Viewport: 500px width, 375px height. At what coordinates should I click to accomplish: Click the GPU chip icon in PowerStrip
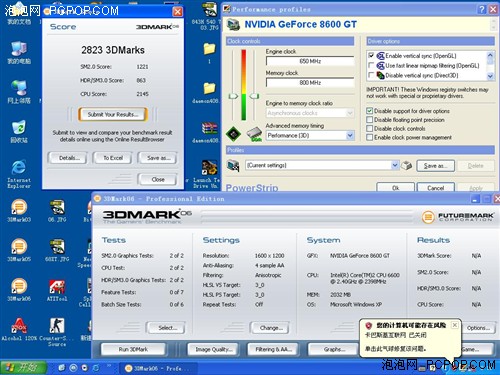tap(233, 134)
